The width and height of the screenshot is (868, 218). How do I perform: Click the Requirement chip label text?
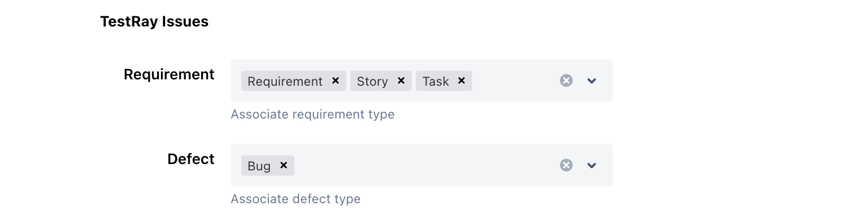tap(285, 81)
